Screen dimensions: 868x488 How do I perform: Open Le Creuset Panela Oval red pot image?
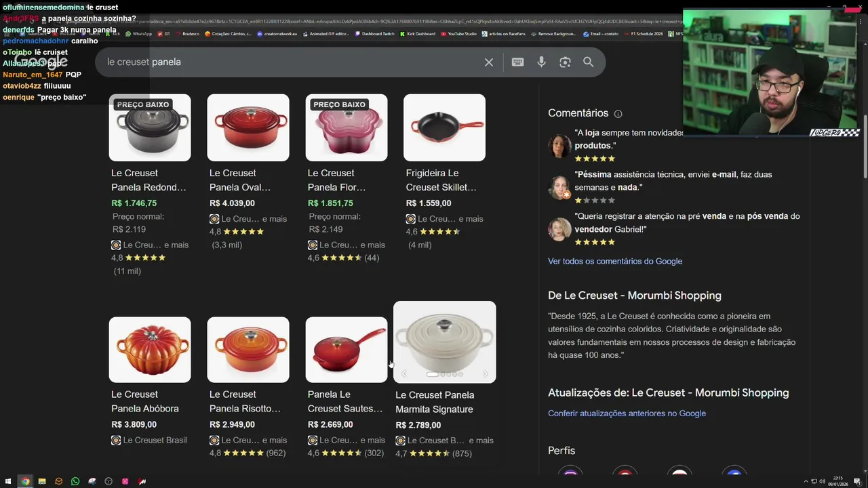pyautogui.click(x=248, y=128)
